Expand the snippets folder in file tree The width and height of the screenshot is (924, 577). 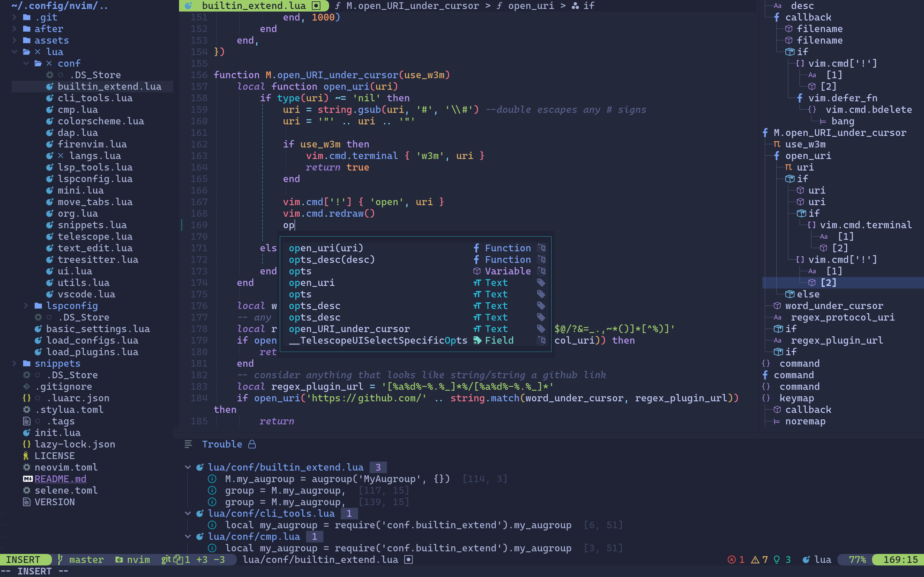14,363
